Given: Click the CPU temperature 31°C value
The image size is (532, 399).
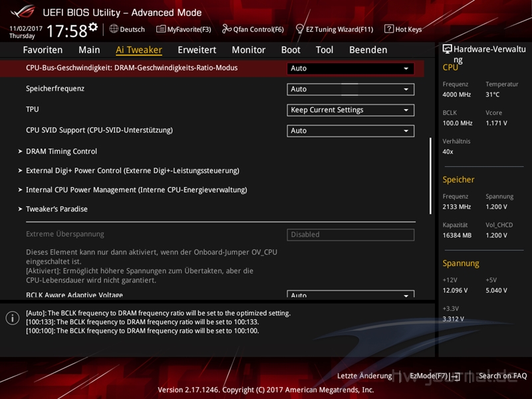Looking at the screenshot, I should (493, 94).
